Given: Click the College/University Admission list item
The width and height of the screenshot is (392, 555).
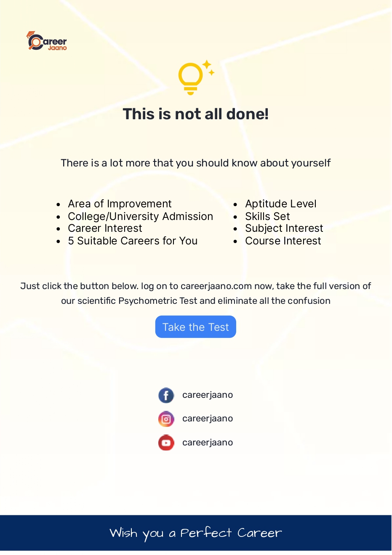Looking at the screenshot, I should coord(141,216).
